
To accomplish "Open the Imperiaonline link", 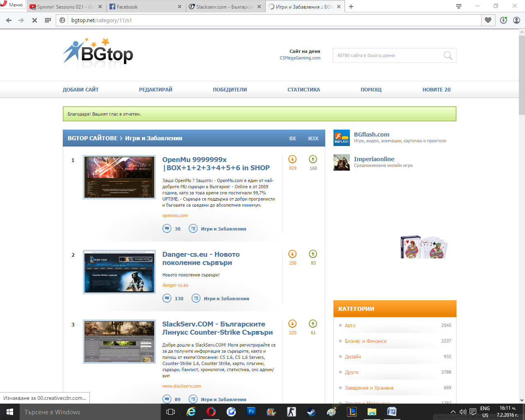I will pos(374,159).
